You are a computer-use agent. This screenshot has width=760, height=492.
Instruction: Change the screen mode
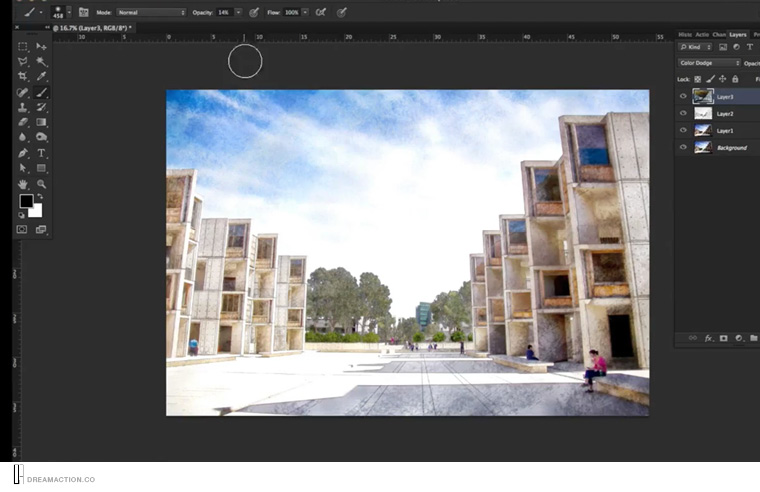coord(41,229)
